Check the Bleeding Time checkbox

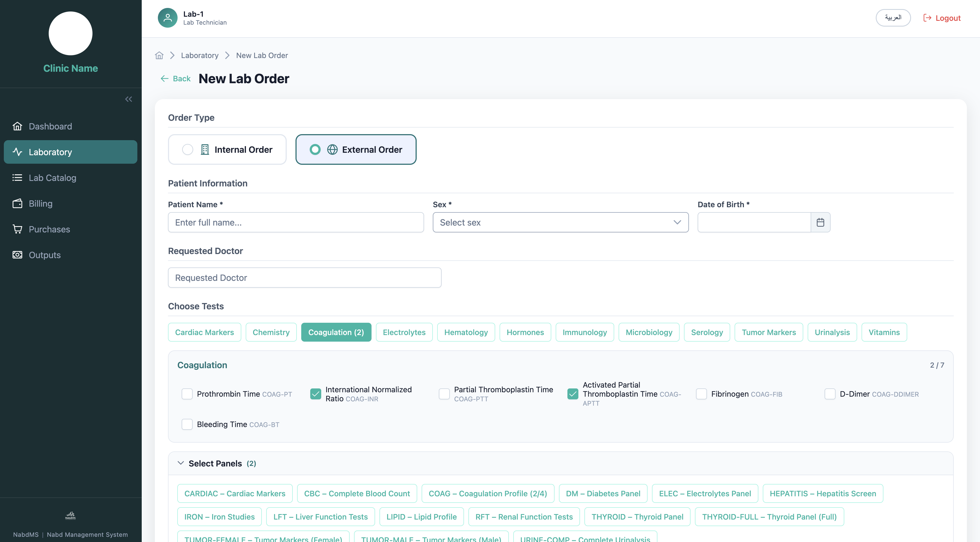pyautogui.click(x=187, y=424)
